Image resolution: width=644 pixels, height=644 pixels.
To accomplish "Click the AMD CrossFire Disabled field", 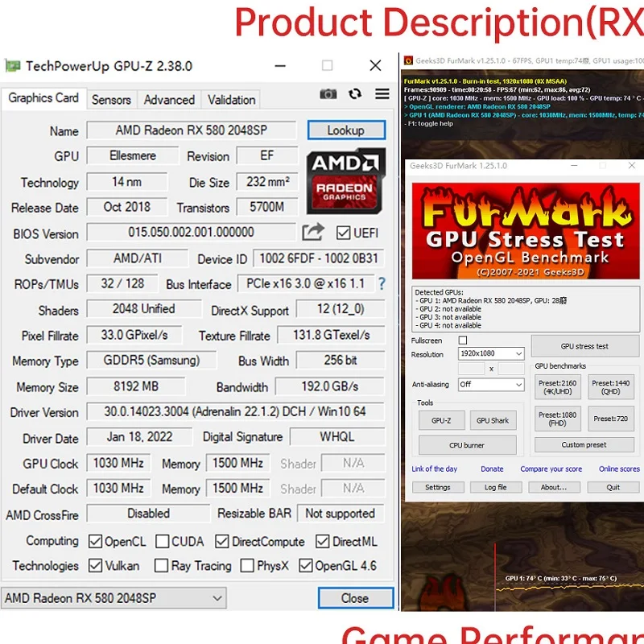I will (x=148, y=514).
